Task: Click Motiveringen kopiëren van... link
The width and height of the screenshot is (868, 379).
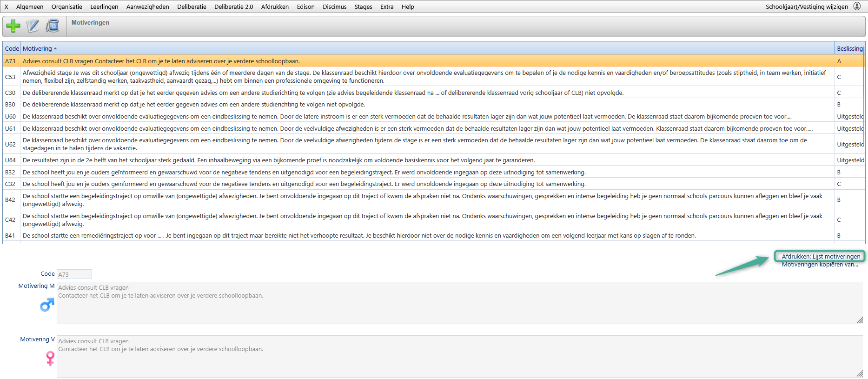Action: (820, 265)
